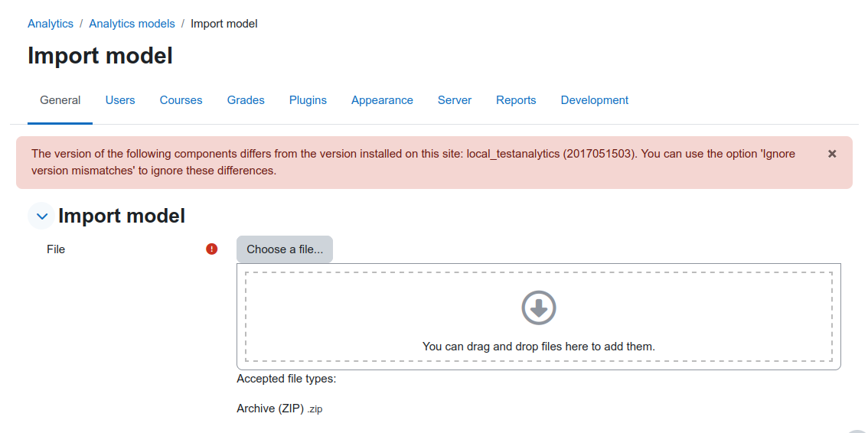This screenshot has height=433, width=868.
Task: Open the Analytics models breadcrumb link
Action: point(132,24)
